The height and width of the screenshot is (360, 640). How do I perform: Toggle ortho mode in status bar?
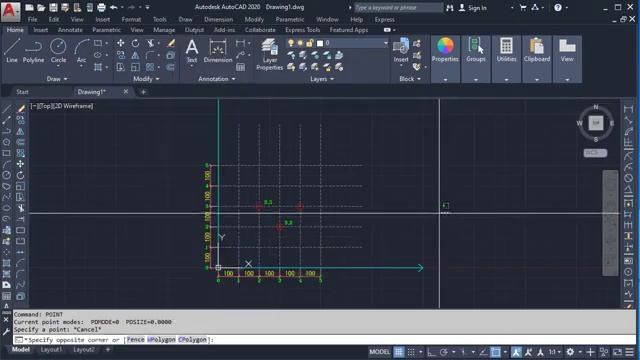click(431, 352)
